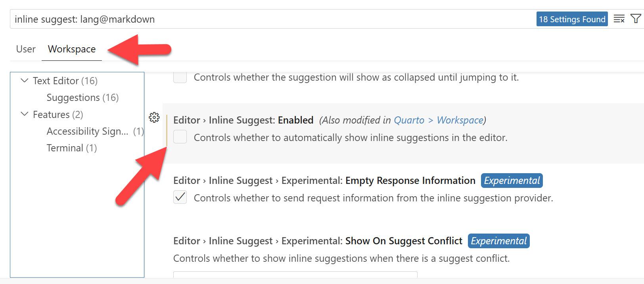Open Show On Suggest Conflict dropdown
The height and width of the screenshot is (284, 644).
[295, 277]
